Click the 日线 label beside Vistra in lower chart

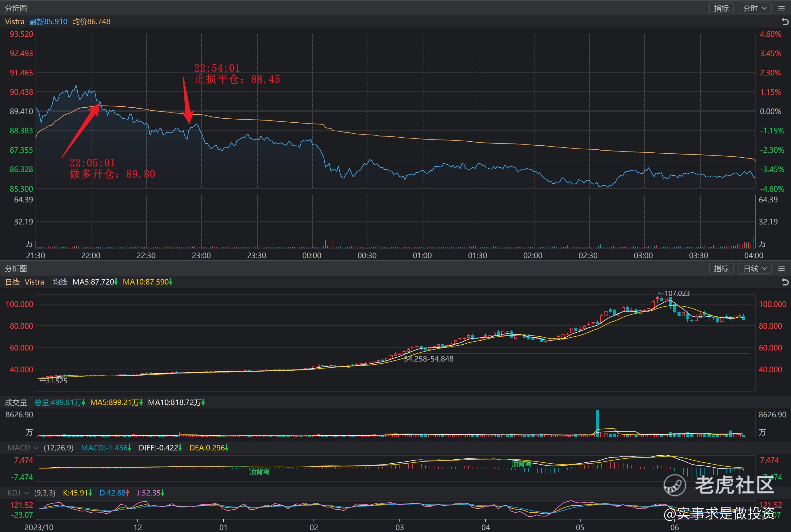point(12,282)
